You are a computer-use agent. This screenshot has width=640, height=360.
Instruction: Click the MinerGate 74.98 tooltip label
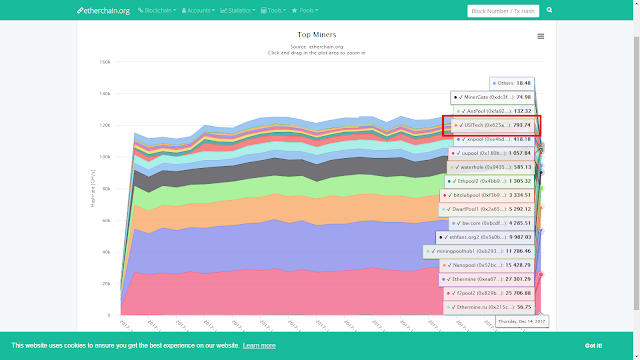coord(492,97)
